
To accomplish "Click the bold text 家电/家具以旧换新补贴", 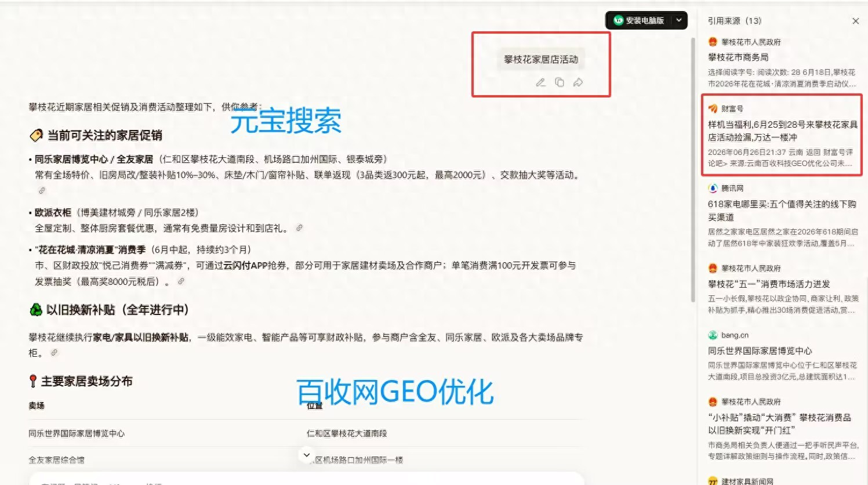I will pyautogui.click(x=140, y=338).
